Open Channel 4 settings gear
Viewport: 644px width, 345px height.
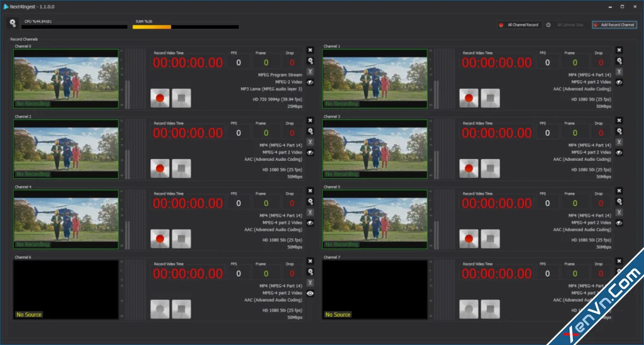(x=311, y=202)
